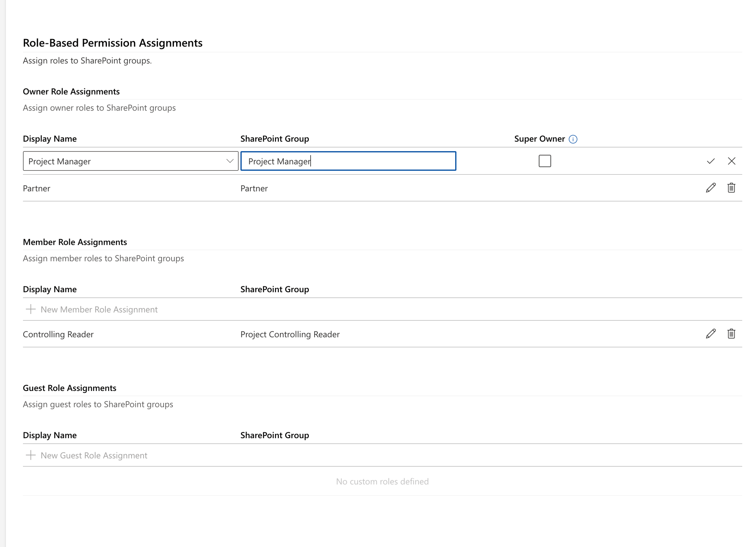
Task: Click the Project Controlling Reader group entry
Action: pyautogui.click(x=290, y=334)
